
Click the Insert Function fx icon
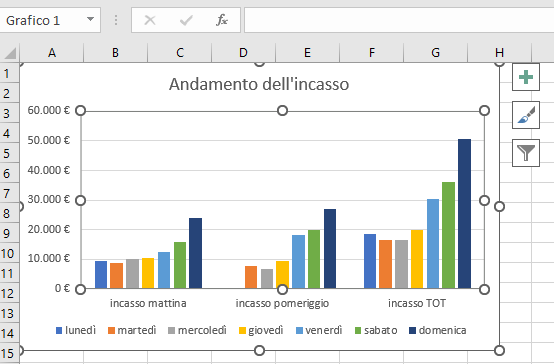pos(222,20)
